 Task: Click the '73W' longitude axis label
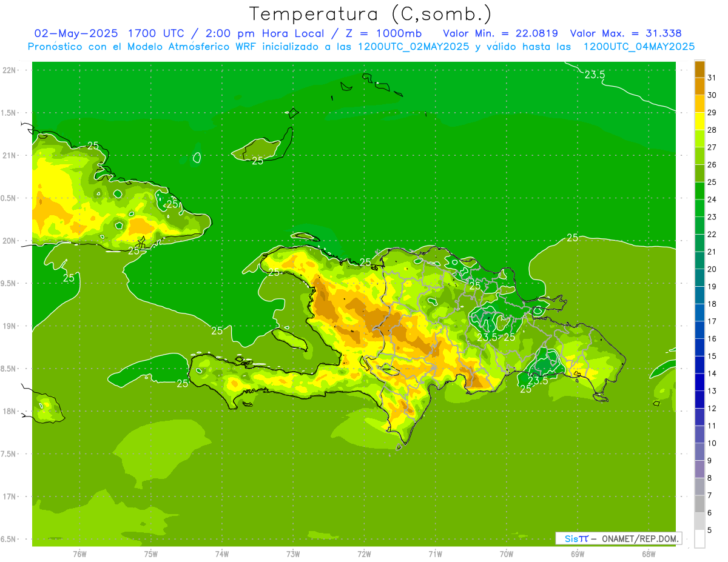(293, 554)
